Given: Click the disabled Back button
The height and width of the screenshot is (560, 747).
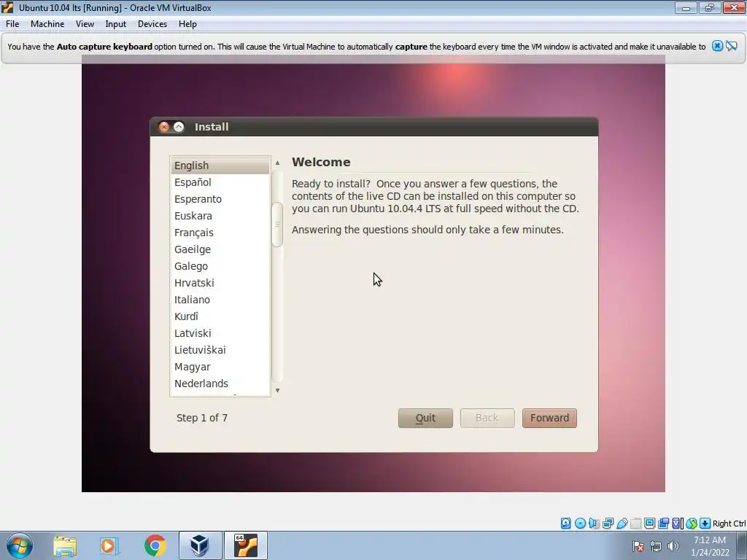Looking at the screenshot, I should [x=487, y=418].
